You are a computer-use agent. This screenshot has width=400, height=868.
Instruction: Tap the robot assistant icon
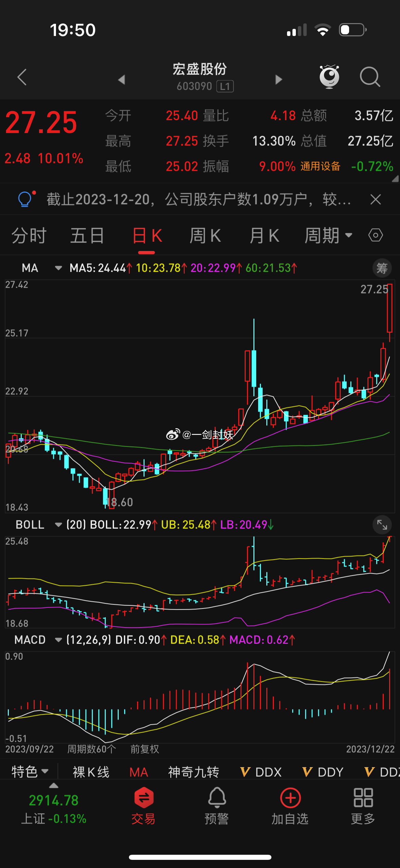[329, 77]
